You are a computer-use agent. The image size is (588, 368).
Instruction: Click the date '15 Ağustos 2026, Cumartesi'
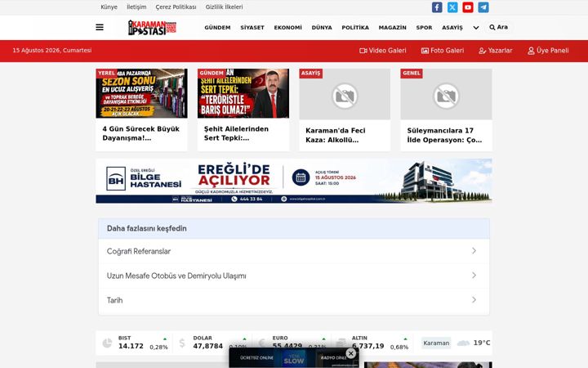tap(52, 51)
